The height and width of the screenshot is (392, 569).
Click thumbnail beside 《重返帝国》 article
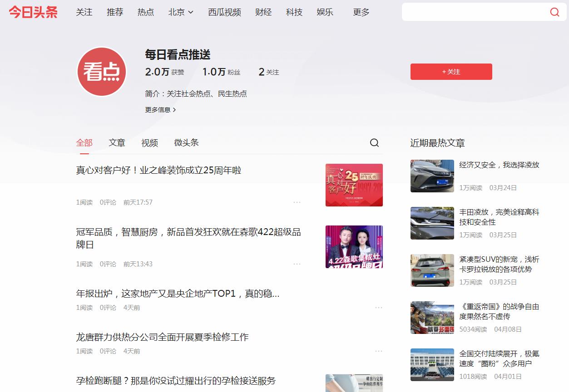coord(432,318)
